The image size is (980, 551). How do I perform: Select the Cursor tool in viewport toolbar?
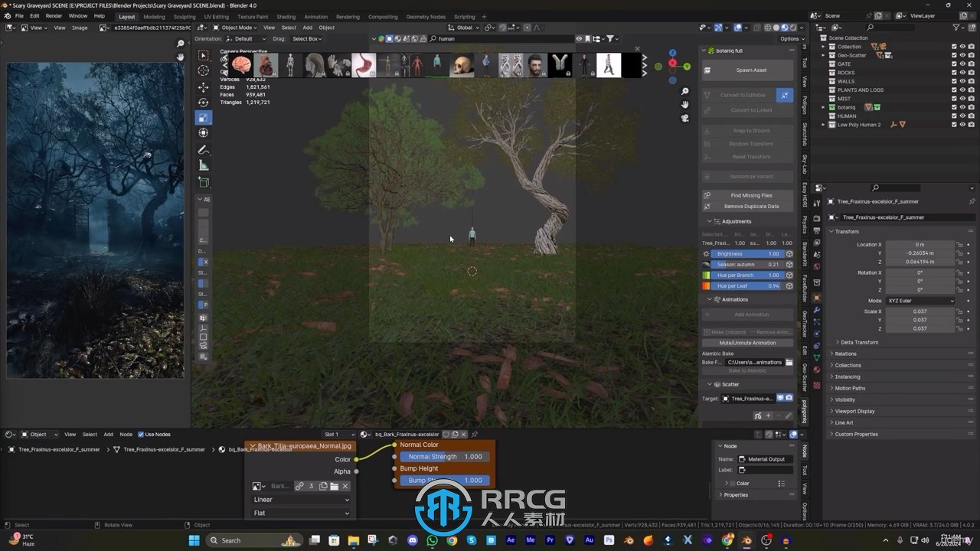coord(203,70)
